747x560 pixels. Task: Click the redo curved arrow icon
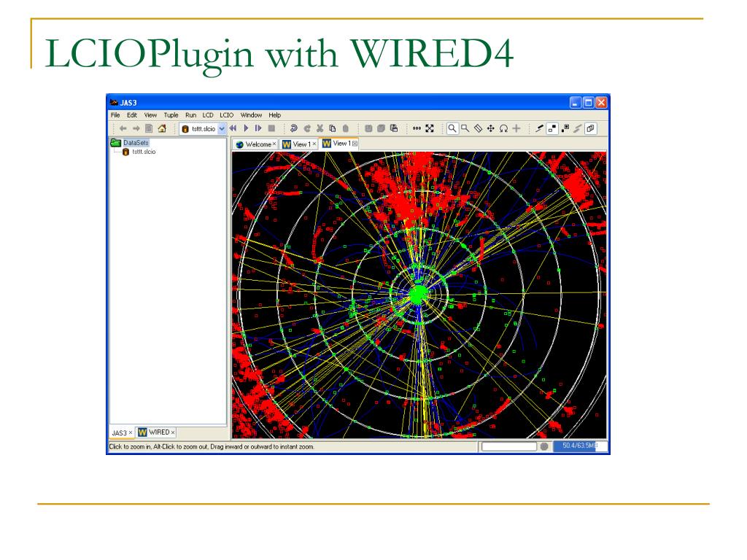coord(307,128)
